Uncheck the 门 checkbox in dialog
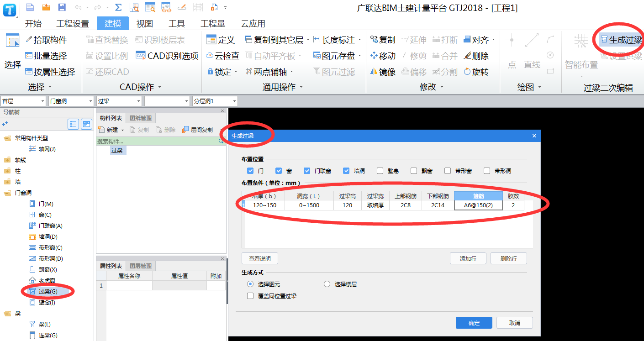The height and width of the screenshot is (341, 644). pyautogui.click(x=250, y=171)
